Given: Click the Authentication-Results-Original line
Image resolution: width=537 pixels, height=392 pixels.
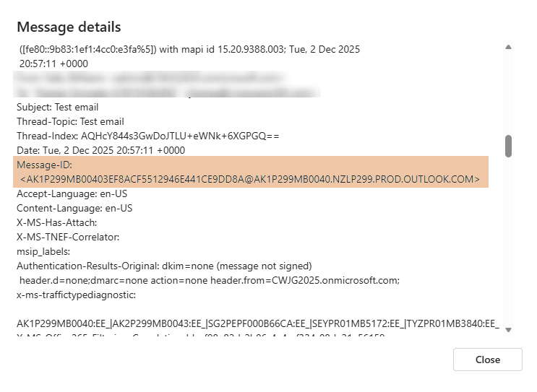Looking at the screenshot, I should point(164,266).
